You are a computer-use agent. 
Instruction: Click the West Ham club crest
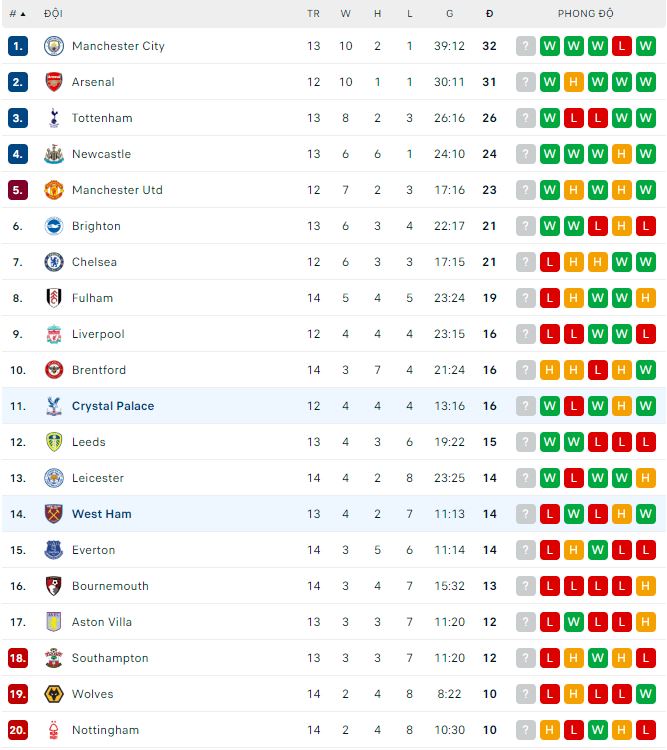tap(54, 514)
